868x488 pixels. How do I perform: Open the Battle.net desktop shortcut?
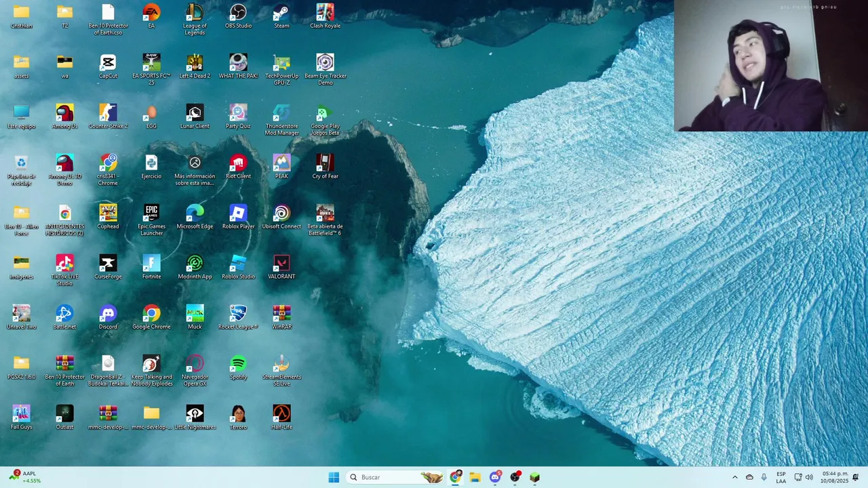click(x=64, y=317)
